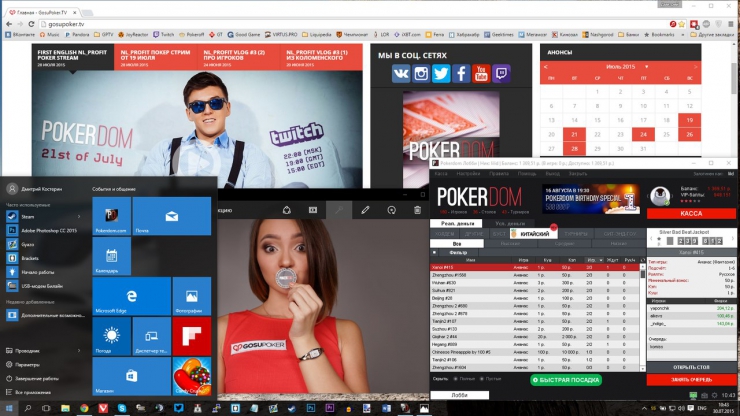Start slideshow icon in Photos toolbar

313,210
